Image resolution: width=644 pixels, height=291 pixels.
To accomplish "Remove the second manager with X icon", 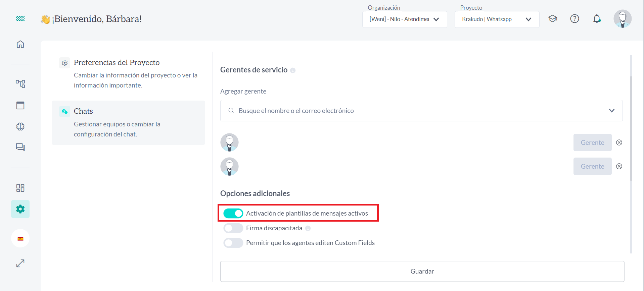I will point(619,166).
